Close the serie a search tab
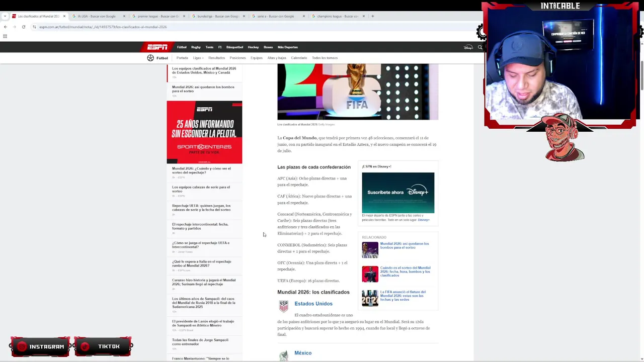 (304, 16)
